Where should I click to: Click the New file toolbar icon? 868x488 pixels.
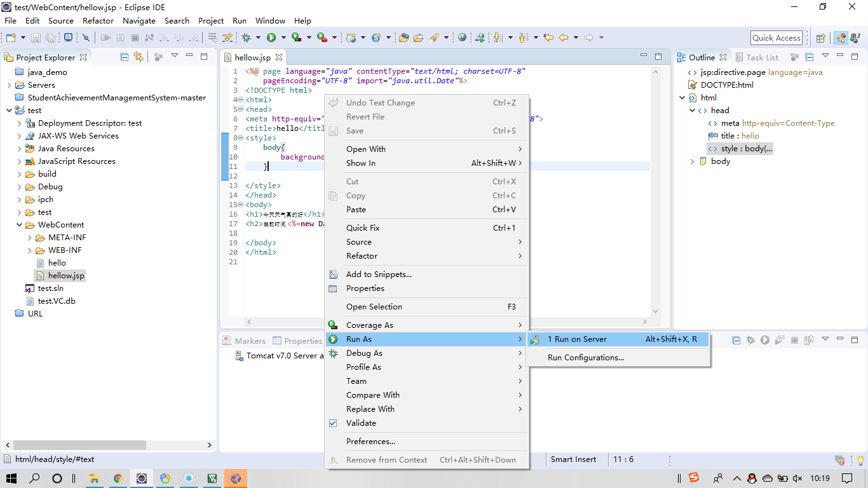10,38
